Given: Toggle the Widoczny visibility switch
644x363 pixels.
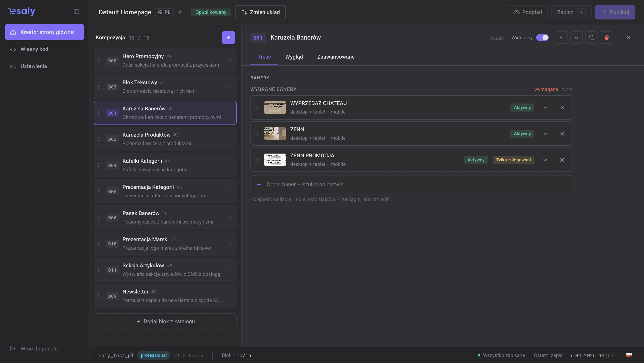Looking at the screenshot, I should pos(542,38).
